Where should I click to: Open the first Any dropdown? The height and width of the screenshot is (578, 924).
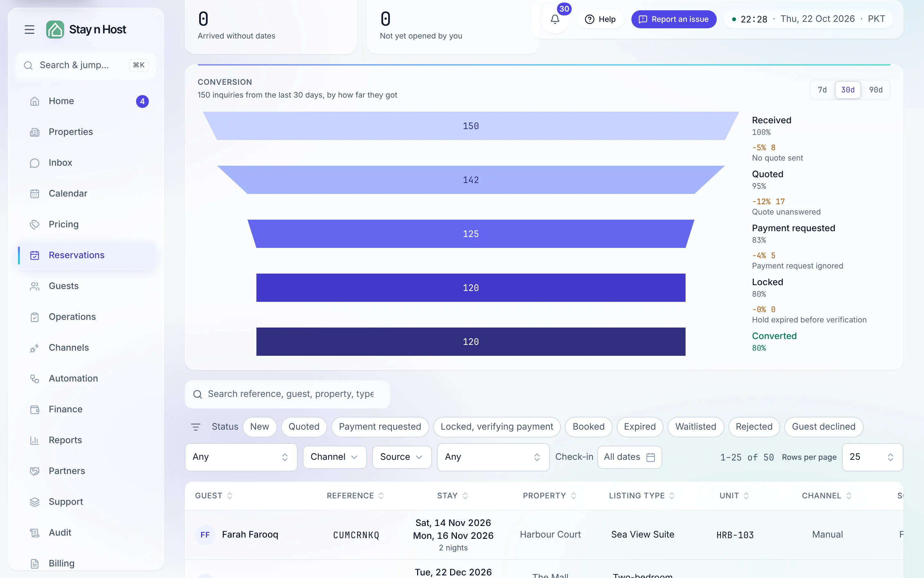click(241, 457)
